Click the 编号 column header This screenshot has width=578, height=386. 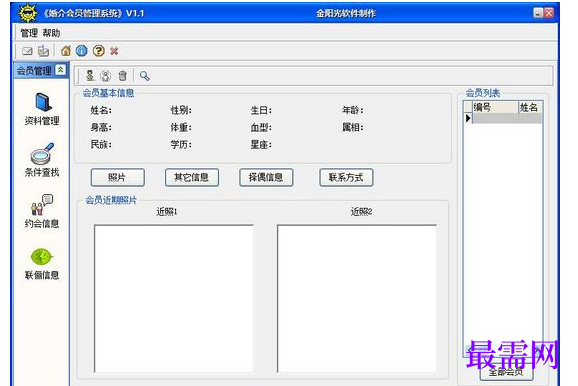(495, 107)
